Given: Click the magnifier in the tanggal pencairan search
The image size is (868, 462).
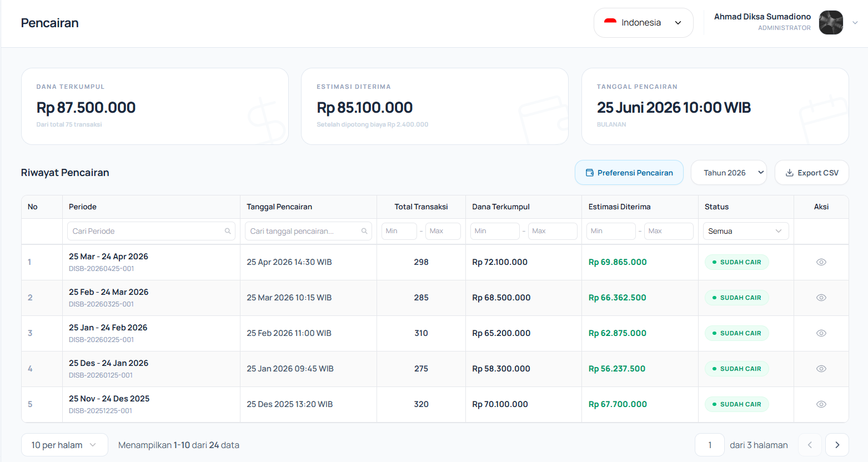Looking at the screenshot, I should pyautogui.click(x=364, y=231).
